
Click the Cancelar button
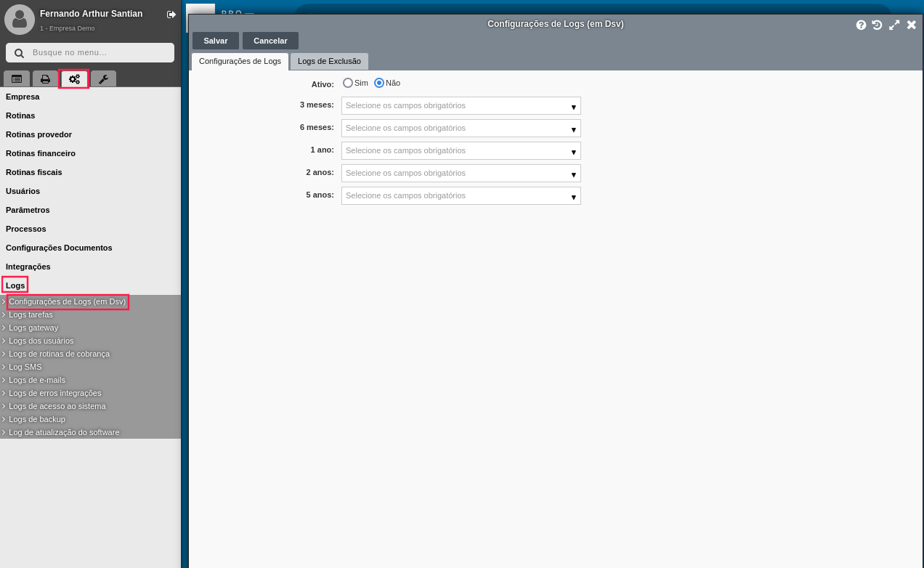coord(270,41)
